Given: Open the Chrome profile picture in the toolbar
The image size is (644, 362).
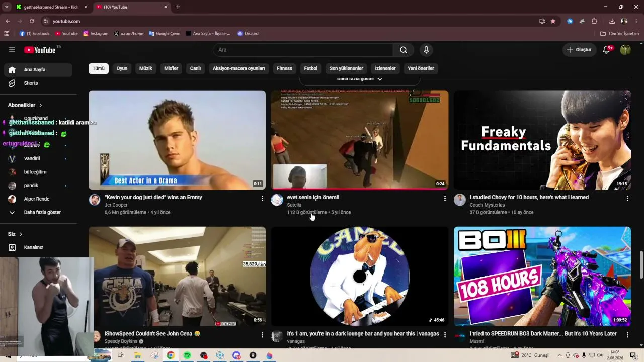Looking at the screenshot, I should click(624, 21).
